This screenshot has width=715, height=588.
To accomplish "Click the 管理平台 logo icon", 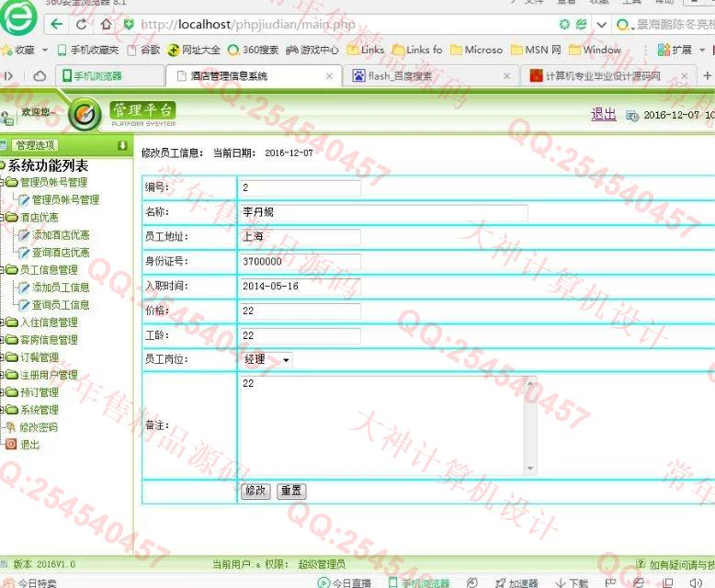I will coord(85,114).
